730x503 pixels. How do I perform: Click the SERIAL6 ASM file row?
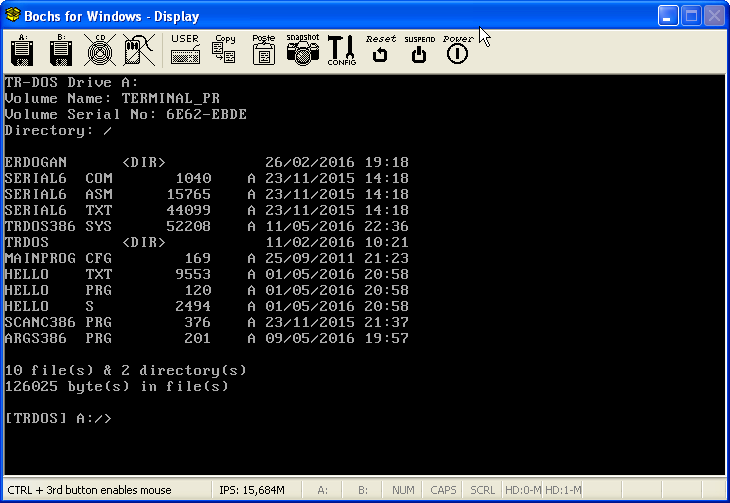207,194
